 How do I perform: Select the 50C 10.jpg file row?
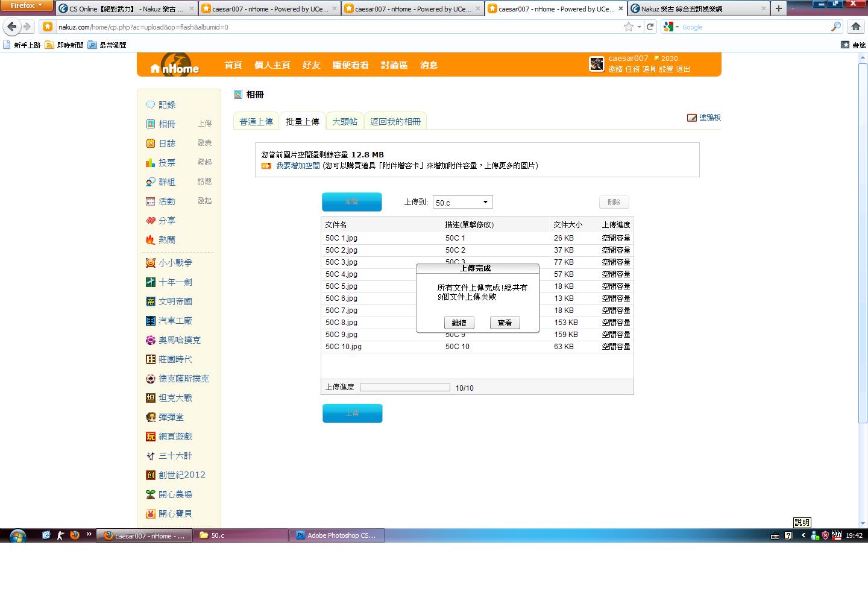477,347
